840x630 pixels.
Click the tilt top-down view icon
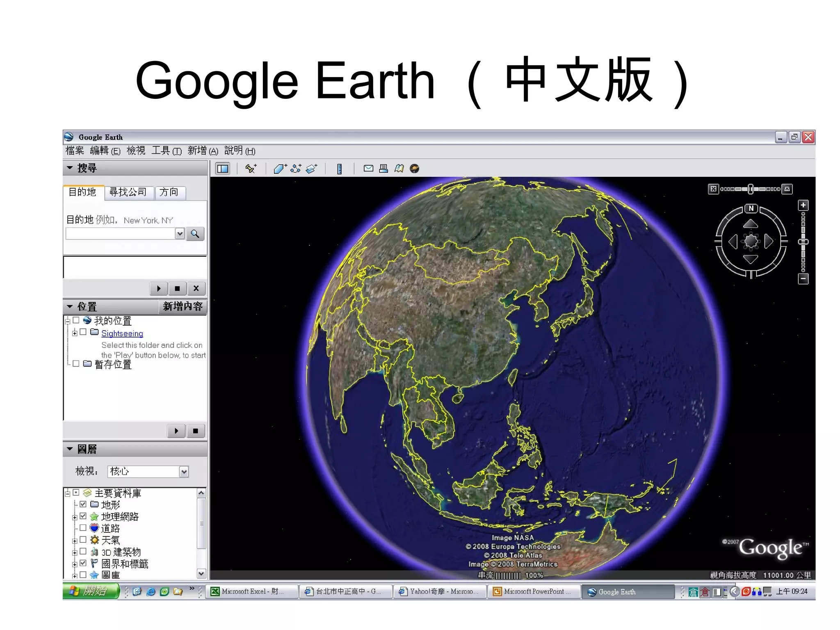(x=713, y=189)
